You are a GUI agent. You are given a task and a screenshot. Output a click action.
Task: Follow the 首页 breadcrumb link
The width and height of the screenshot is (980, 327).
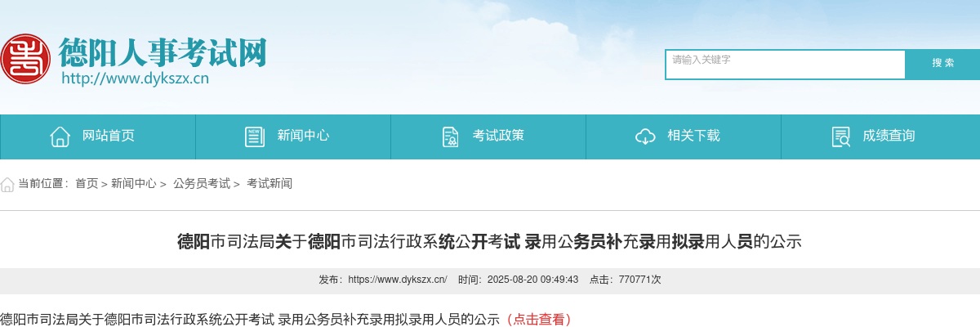(87, 184)
